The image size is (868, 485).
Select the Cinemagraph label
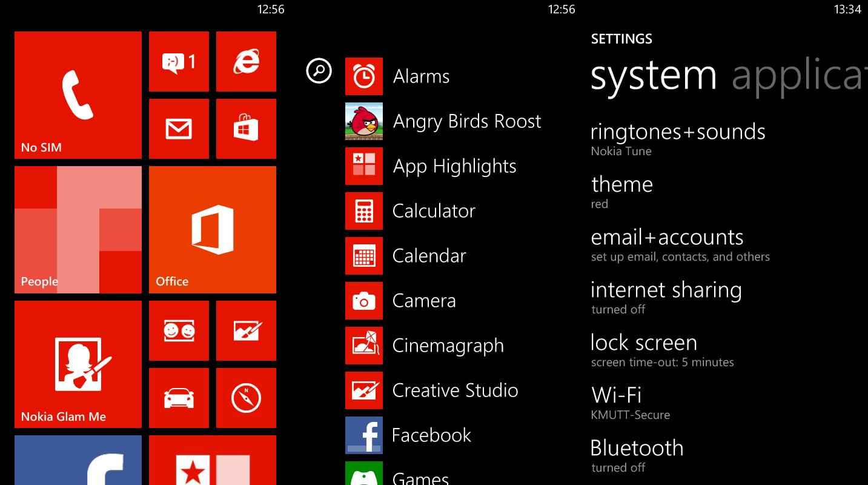[448, 346]
